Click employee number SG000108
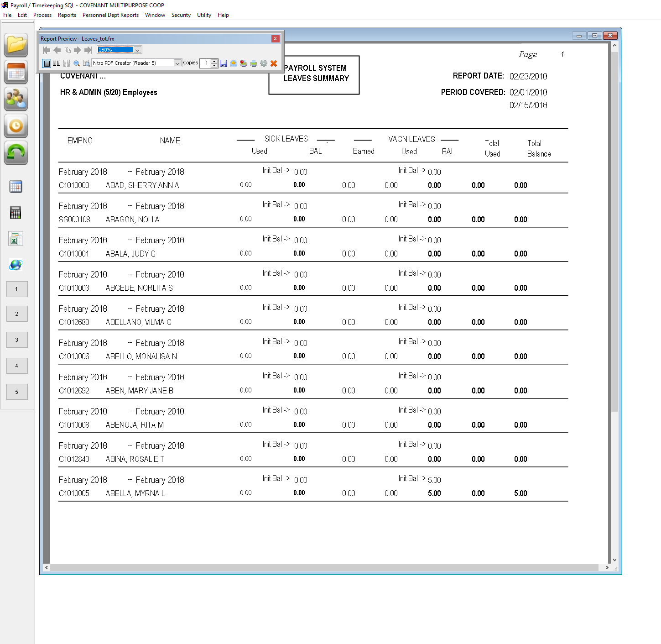Screen dimensions: 661x644 point(74,220)
